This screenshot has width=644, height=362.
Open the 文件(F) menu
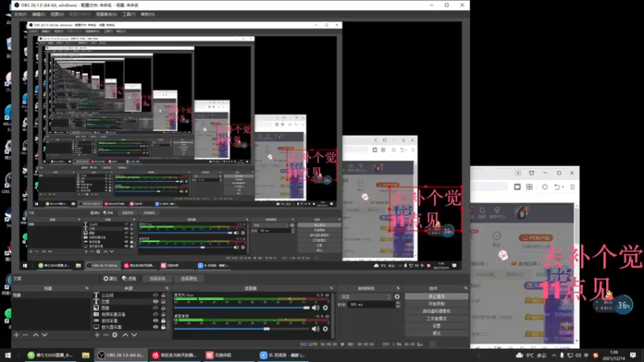20,14
